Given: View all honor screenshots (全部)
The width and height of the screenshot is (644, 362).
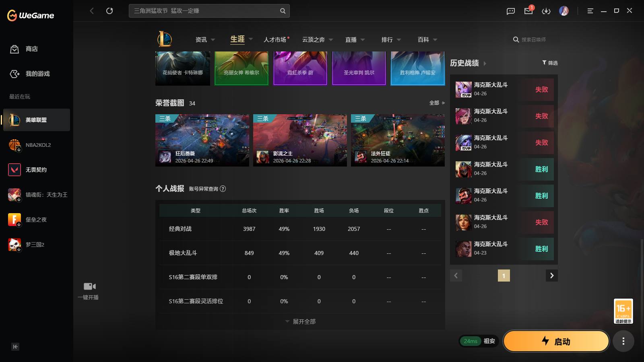Looking at the screenshot, I should coord(437,103).
